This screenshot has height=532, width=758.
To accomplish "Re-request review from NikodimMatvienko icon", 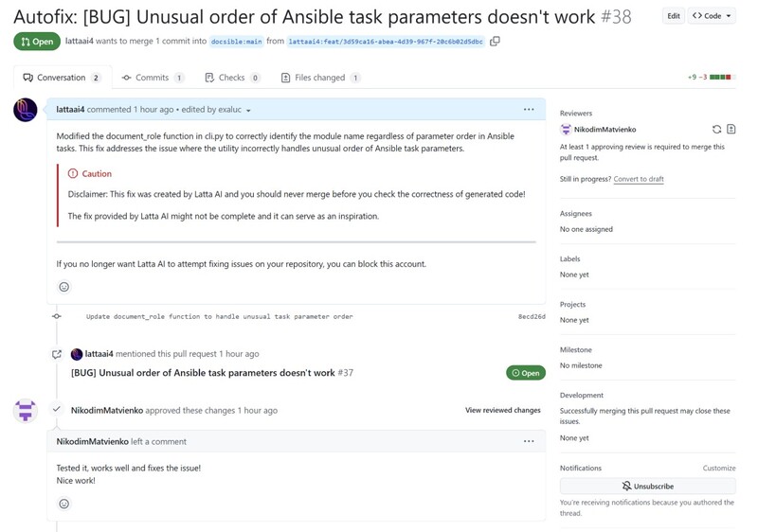I will 716,129.
